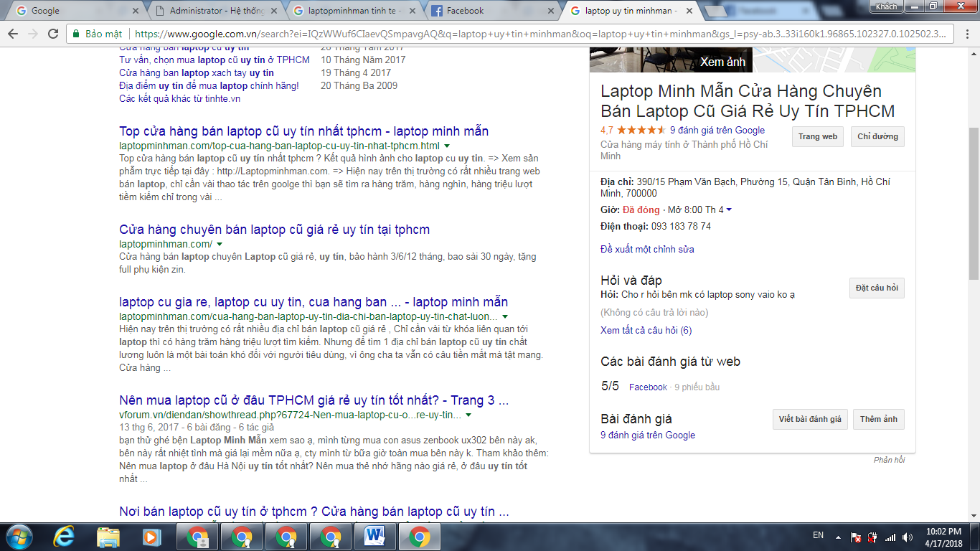Click the Đặt câu hỏi button
The image size is (980, 551).
pyautogui.click(x=877, y=288)
